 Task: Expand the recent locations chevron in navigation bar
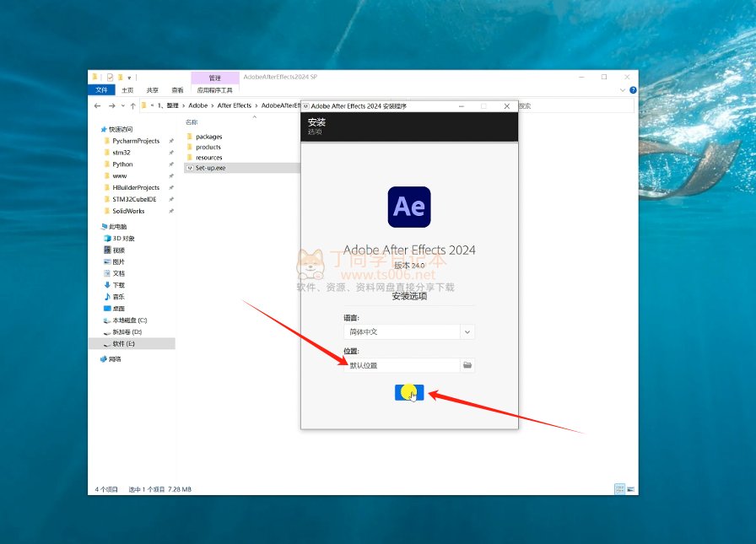(122, 105)
